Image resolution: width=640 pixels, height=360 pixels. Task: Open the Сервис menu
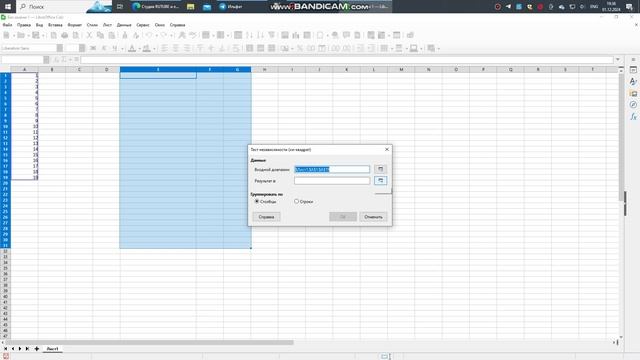[x=143, y=25]
